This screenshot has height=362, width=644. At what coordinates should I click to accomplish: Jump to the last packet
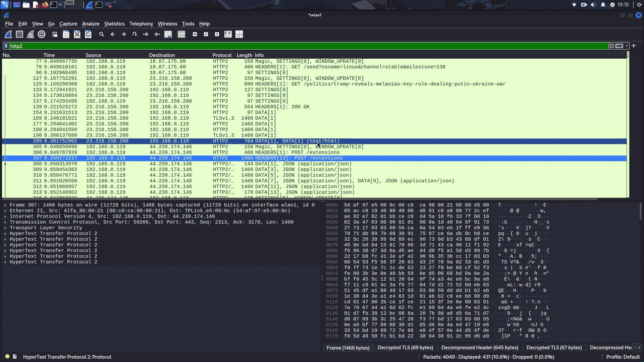157,34
